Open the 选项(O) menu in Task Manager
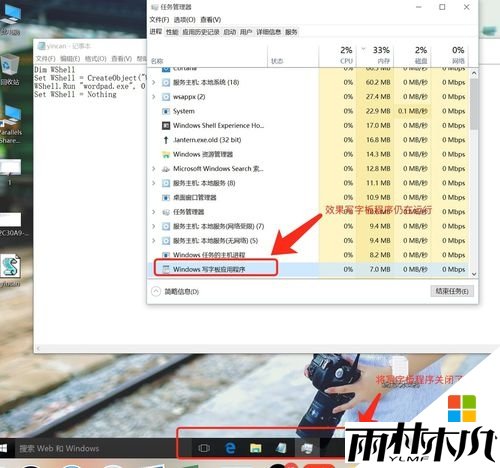The width and height of the screenshot is (500, 468). point(184,20)
